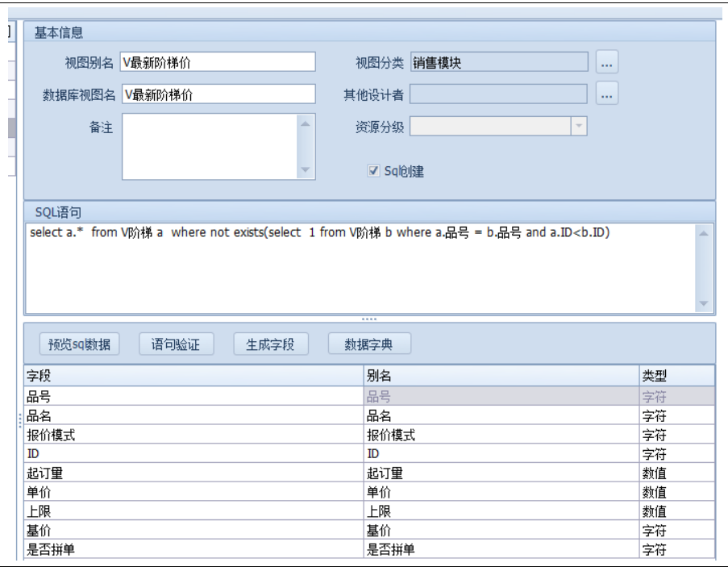Click the SQL editor scroll down arrow
728x567 pixels.
point(703,303)
